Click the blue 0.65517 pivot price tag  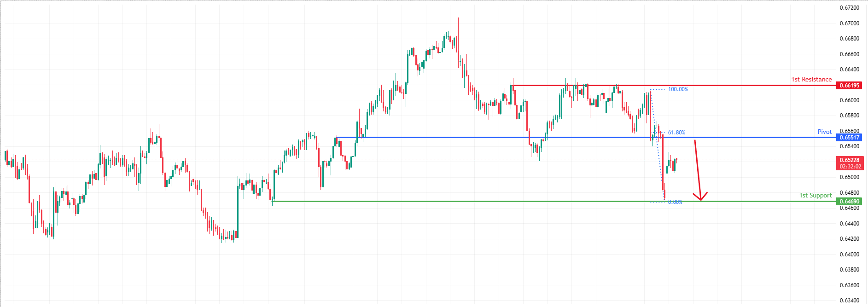(x=849, y=138)
